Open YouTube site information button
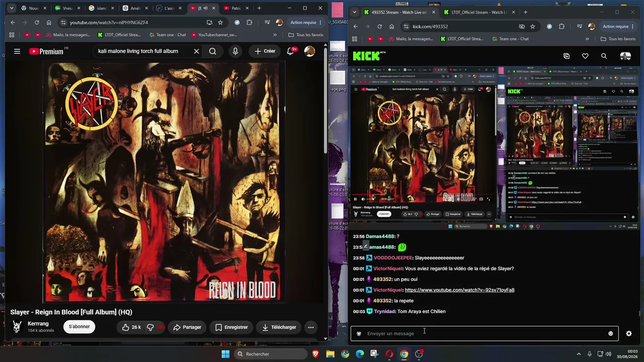 [63, 23]
